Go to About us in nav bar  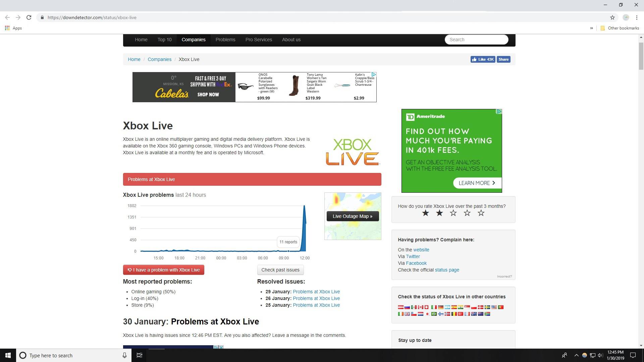coord(291,40)
